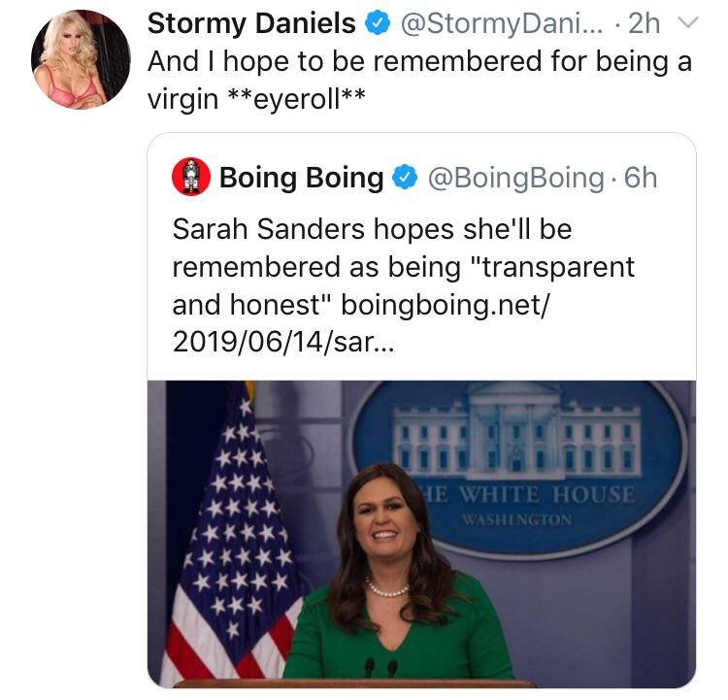Click the 6h quoted tweet timestamp
The image size is (728, 700).
tap(641, 179)
